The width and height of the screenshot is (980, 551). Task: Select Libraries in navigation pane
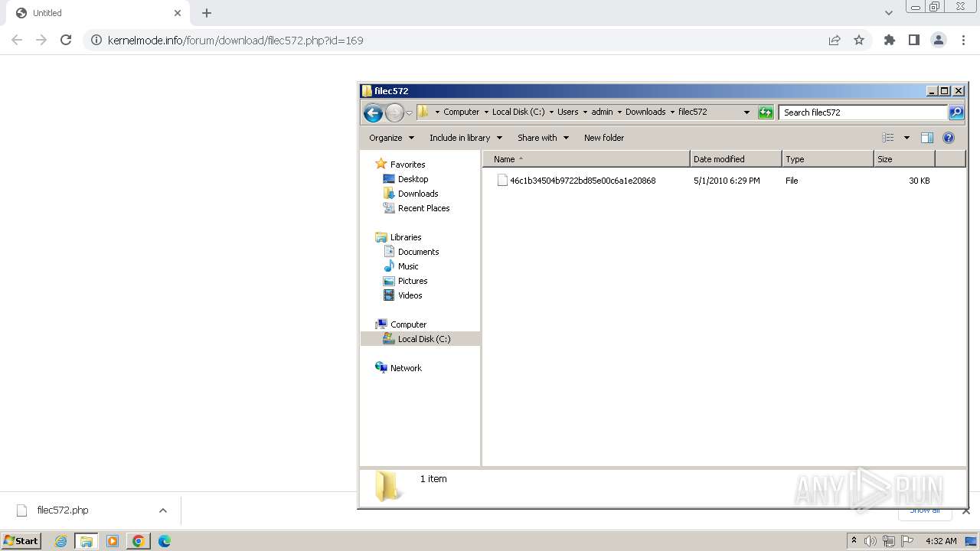click(406, 237)
